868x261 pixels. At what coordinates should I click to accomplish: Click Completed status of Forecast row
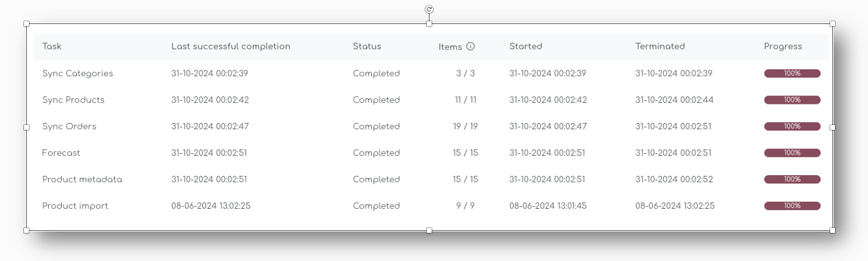coord(376,153)
